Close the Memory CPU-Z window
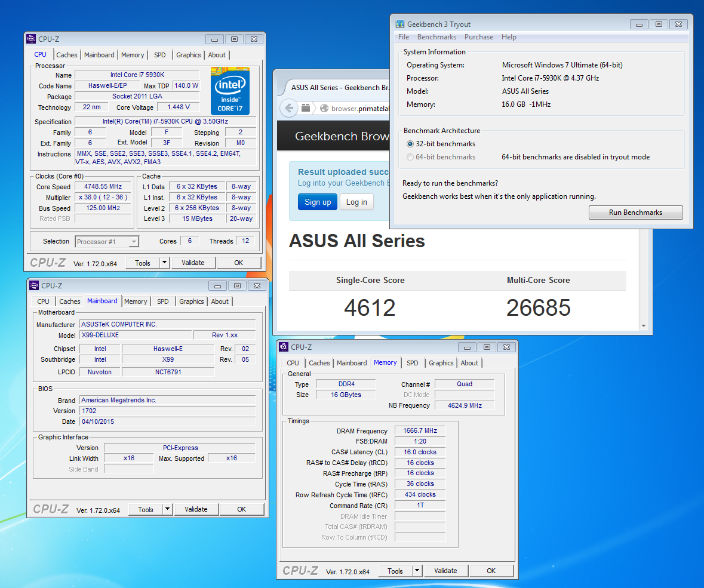 [506, 347]
